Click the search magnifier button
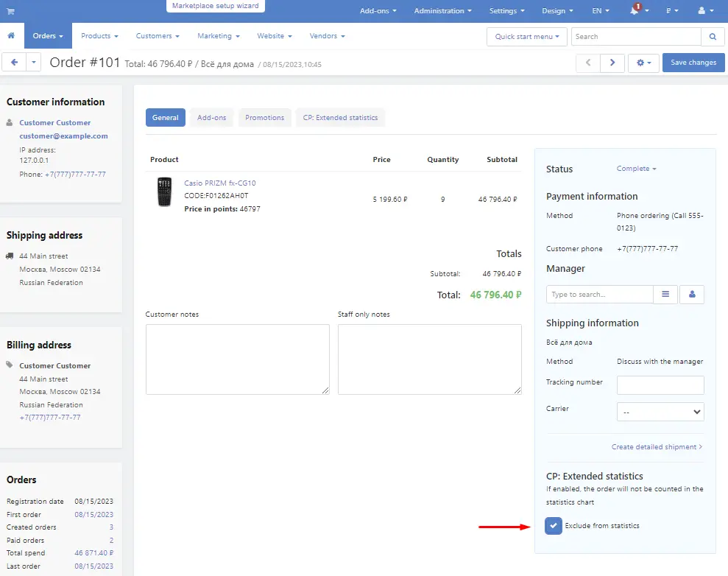 (713, 37)
